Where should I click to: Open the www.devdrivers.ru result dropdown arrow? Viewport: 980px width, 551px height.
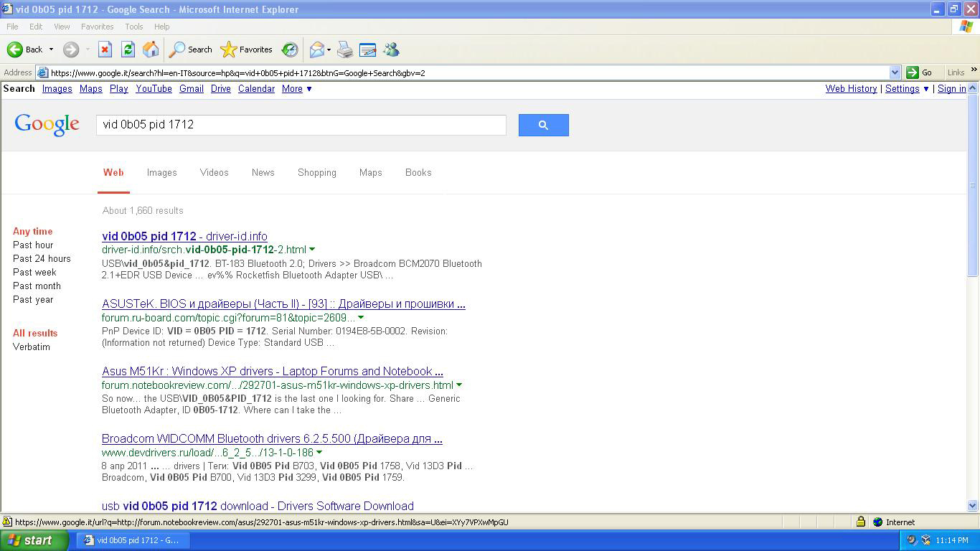click(x=319, y=452)
